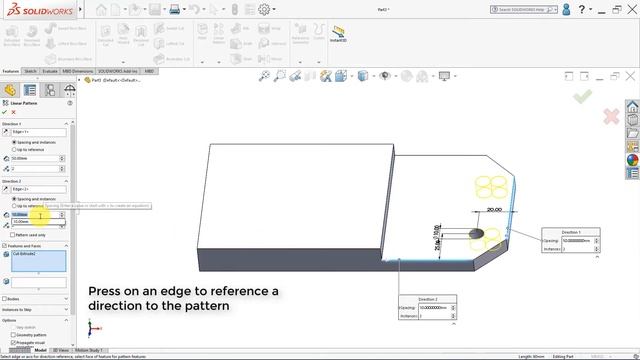
Task: Toggle the Features and Faces checkbox
Action: (x=4, y=246)
